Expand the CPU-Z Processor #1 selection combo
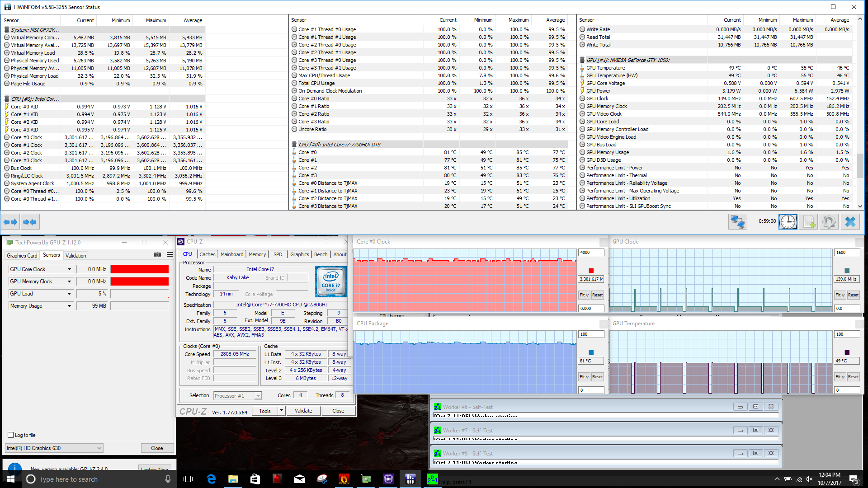 click(258, 396)
